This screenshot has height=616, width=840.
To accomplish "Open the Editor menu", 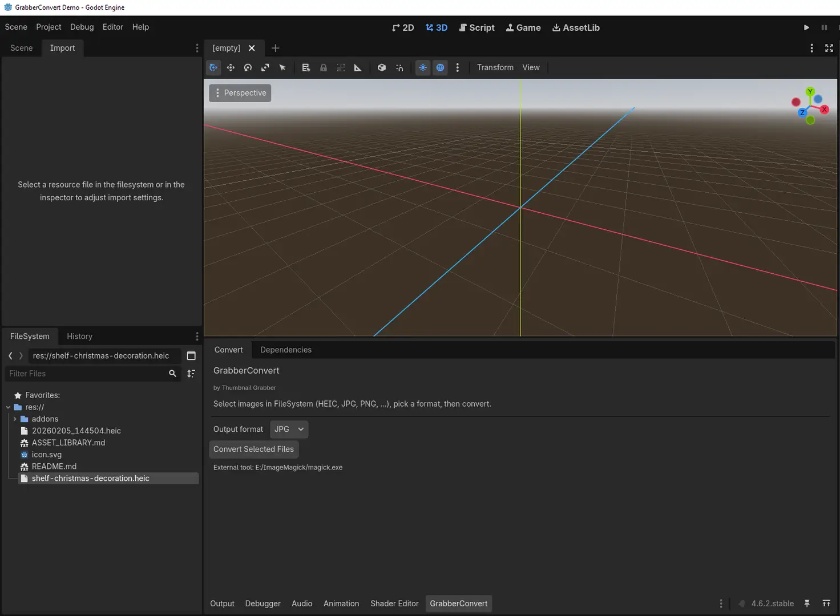I will point(113,27).
